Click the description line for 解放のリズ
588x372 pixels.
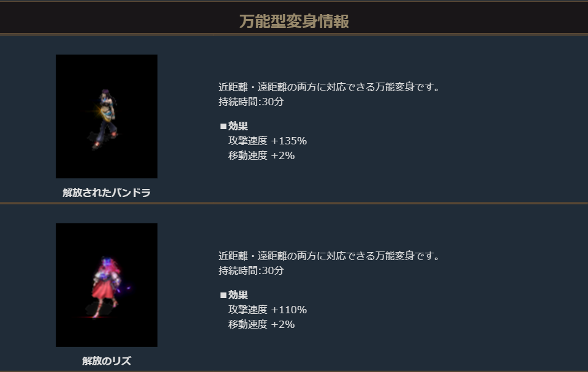329,256
